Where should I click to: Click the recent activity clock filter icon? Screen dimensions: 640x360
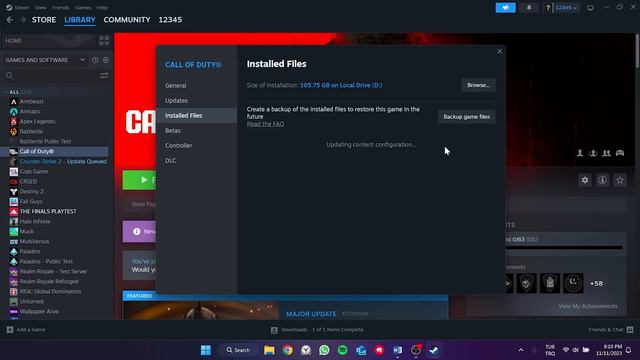(x=95, y=60)
